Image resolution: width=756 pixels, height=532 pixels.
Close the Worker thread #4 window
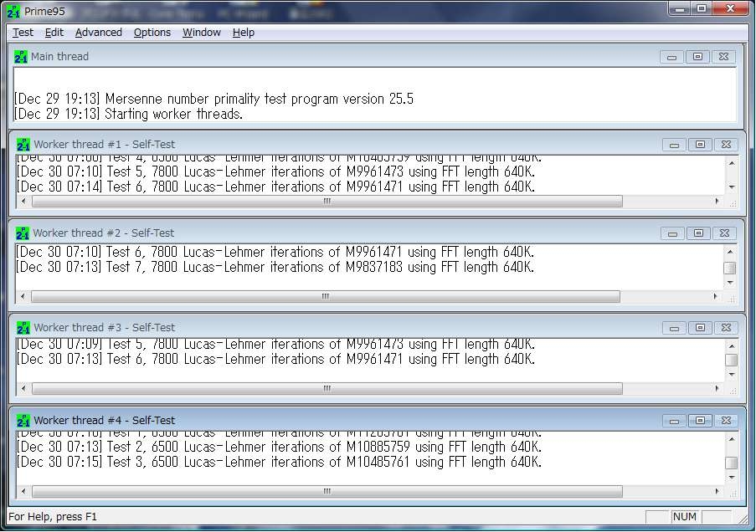coord(726,421)
